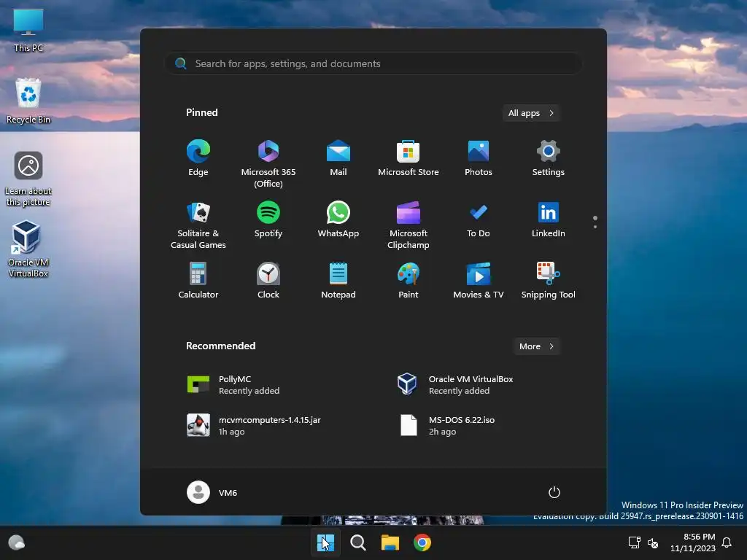Open Notepad
Image resolution: width=747 pixels, height=560 pixels.
[338, 281]
